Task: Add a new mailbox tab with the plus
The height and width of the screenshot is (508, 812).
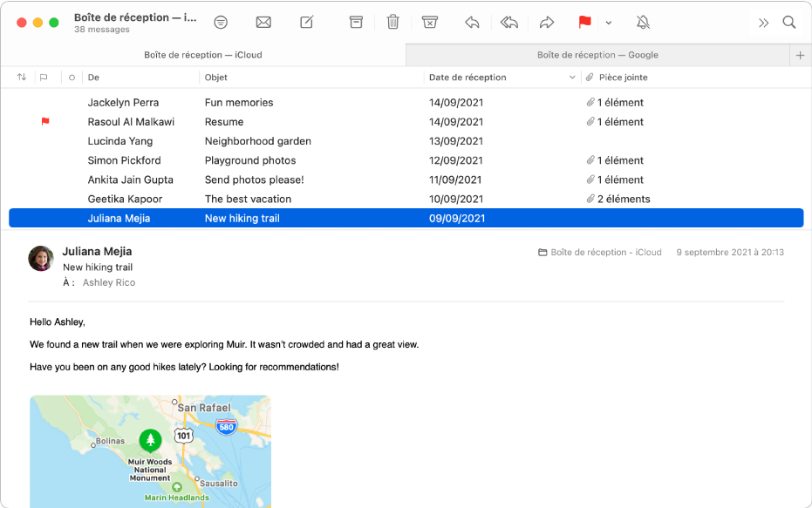Action: [x=800, y=54]
